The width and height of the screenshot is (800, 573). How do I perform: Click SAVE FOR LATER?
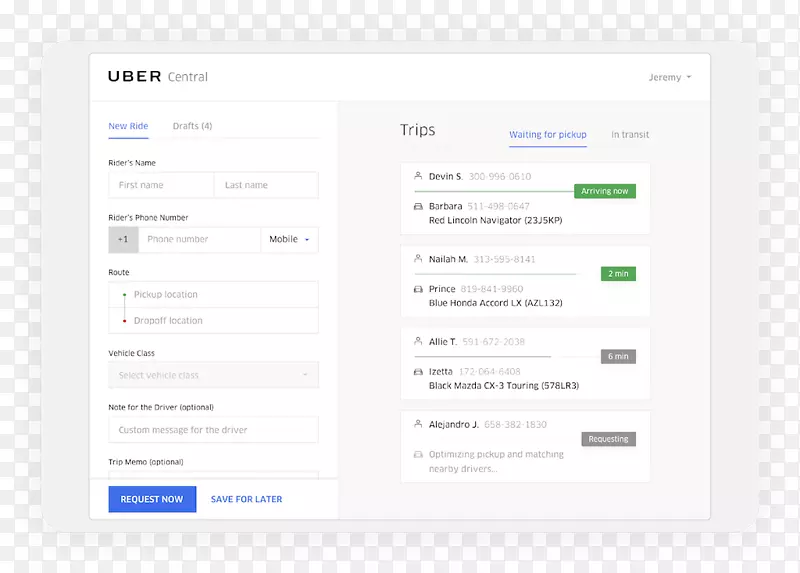pyautogui.click(x=246, y=499)
